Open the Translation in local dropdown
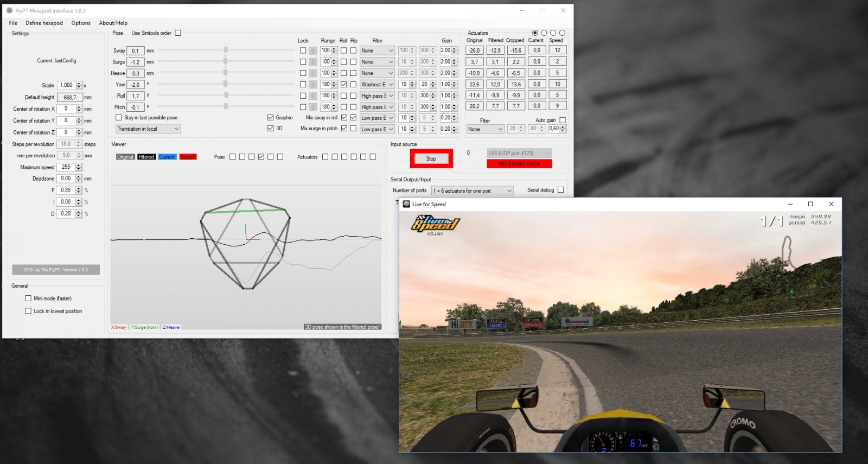 point(148,129)
